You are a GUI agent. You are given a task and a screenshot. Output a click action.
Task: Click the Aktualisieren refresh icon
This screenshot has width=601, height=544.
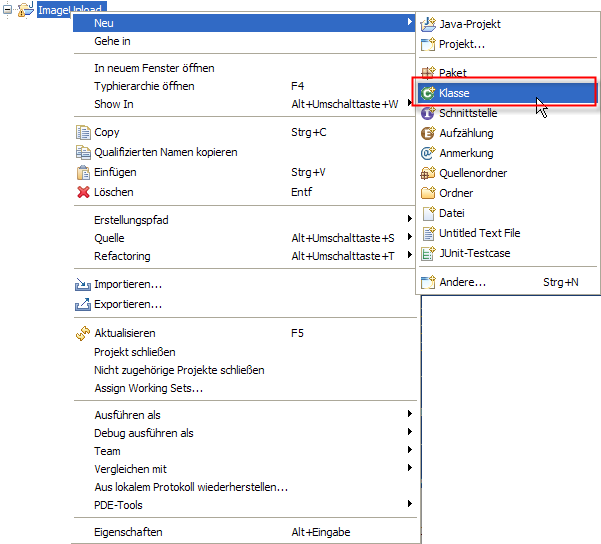click(x=84, y=333)
